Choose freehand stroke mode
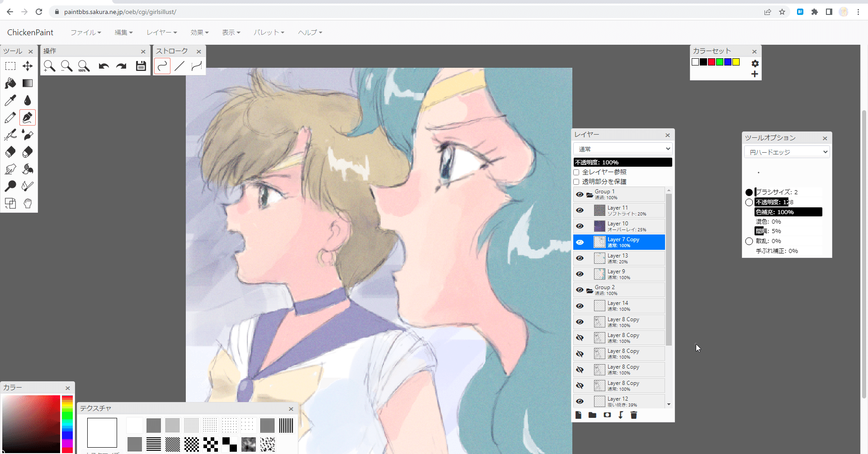The width and height of the screenshot is (868, 454). (x=162, y=66)
